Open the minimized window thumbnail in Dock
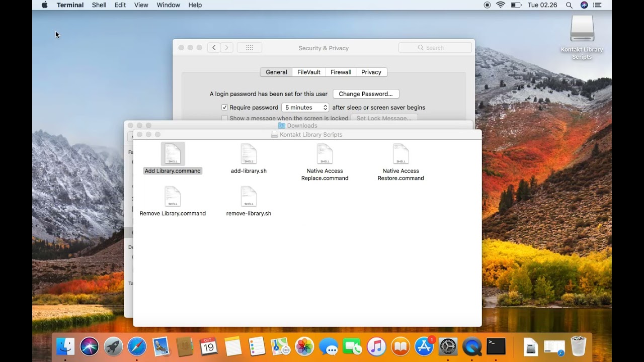 coord(554,346)
